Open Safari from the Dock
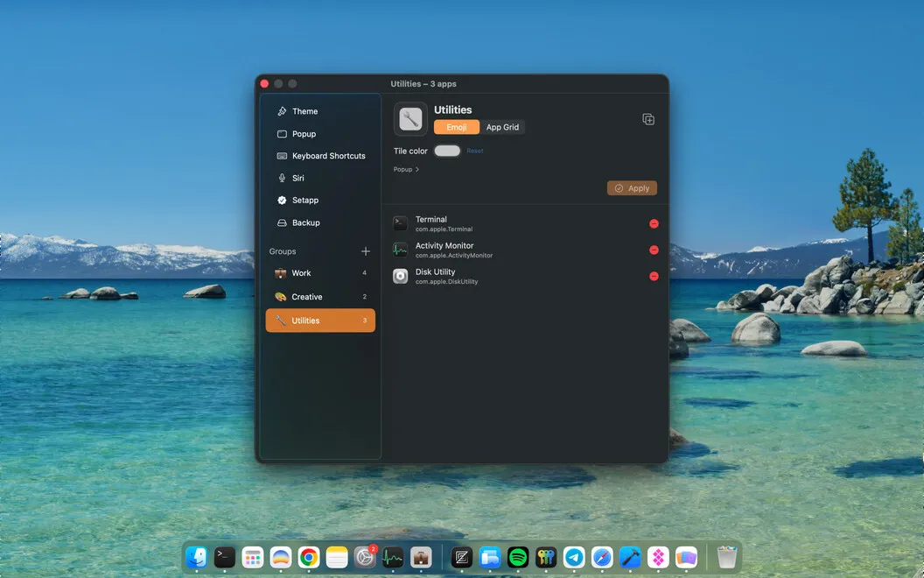This screenshot has width=924, height=578. pos(602,557)
